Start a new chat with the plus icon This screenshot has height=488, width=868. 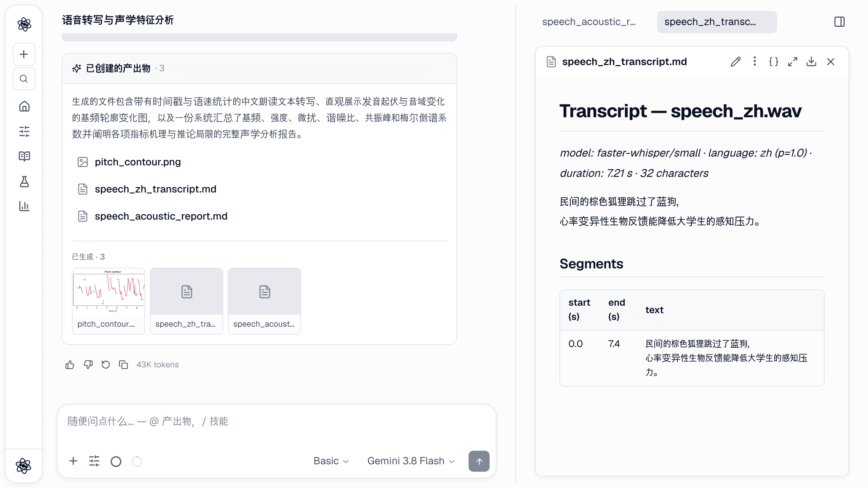[24, 54]
